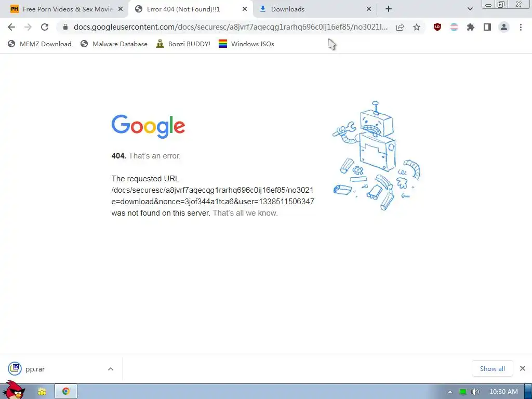
Task: Open the Malware Database bookmark
Action: [114, 44]
